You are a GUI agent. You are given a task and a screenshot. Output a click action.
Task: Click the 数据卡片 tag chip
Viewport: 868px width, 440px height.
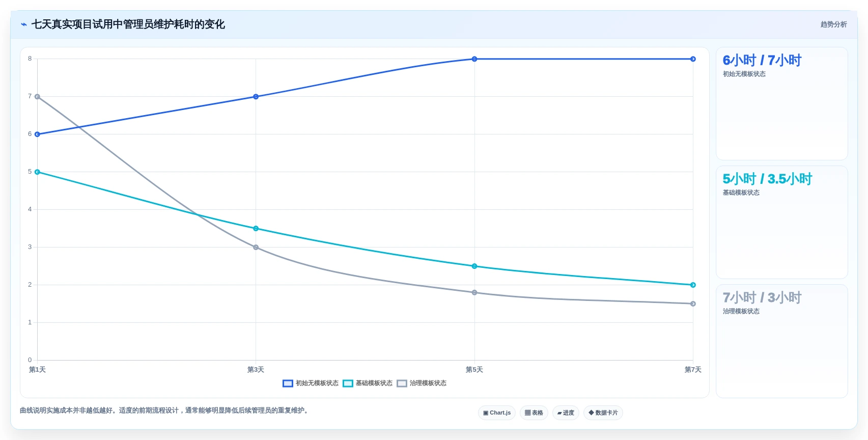603,413
